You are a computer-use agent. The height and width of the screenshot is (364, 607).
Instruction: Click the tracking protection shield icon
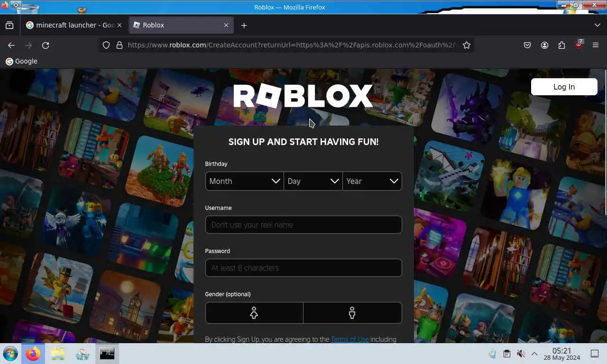click(x=106, y=45)
